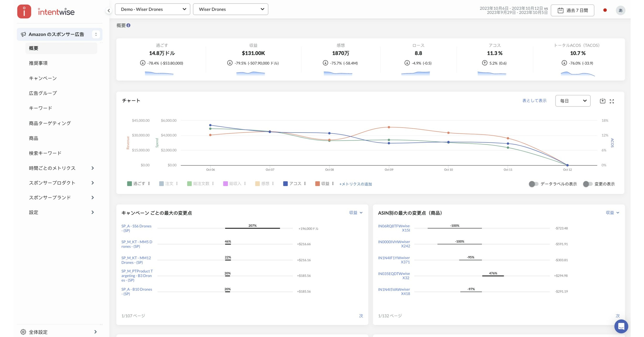
Task: Open options menu for 過ごす legend
Action: point(149,184)
